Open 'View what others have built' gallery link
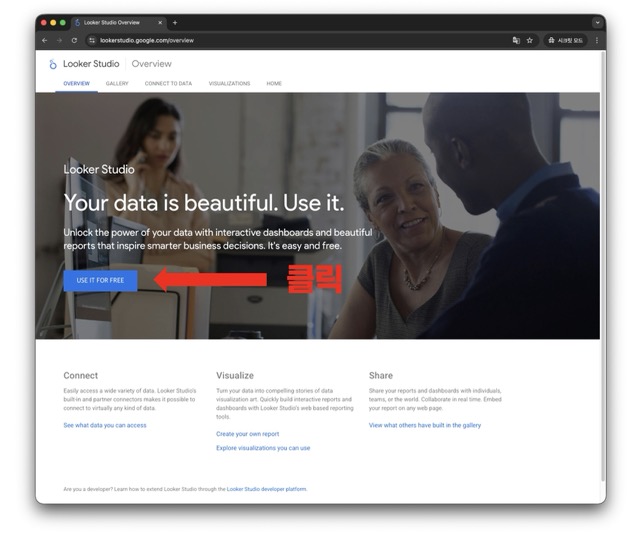 point(425,425)
